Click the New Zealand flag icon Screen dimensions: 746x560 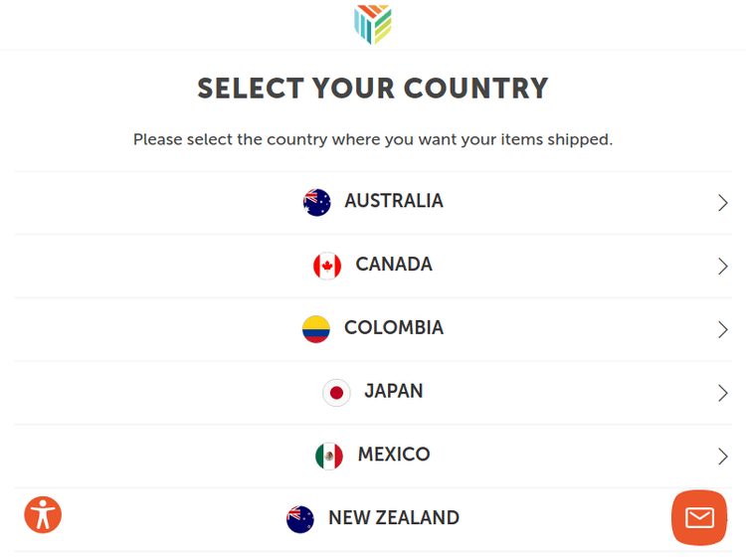coord(300,519)
